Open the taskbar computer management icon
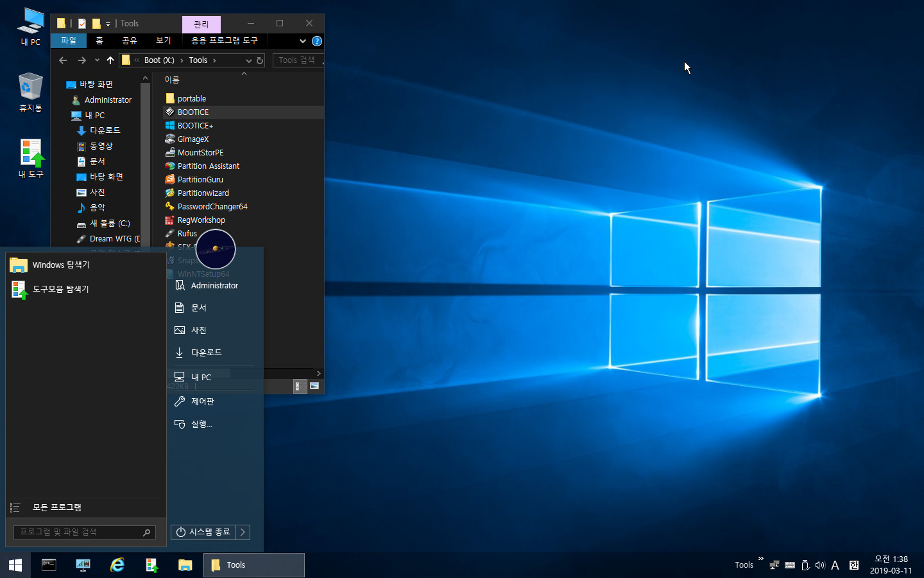Screen dimensions: 924x578 pos(83,565)
